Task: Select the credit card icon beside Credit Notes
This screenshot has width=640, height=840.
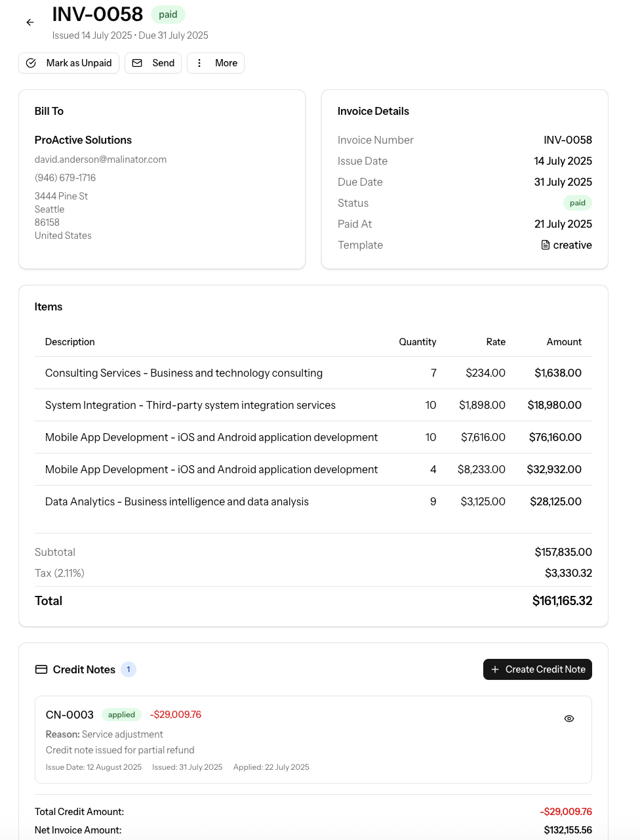Action: (x=41, y=669)
